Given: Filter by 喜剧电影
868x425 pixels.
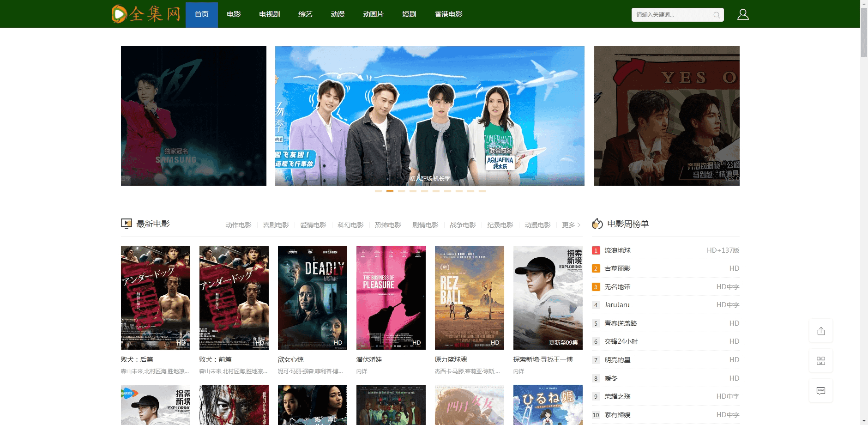Looking at the screenshot, I should pos(276,225).
